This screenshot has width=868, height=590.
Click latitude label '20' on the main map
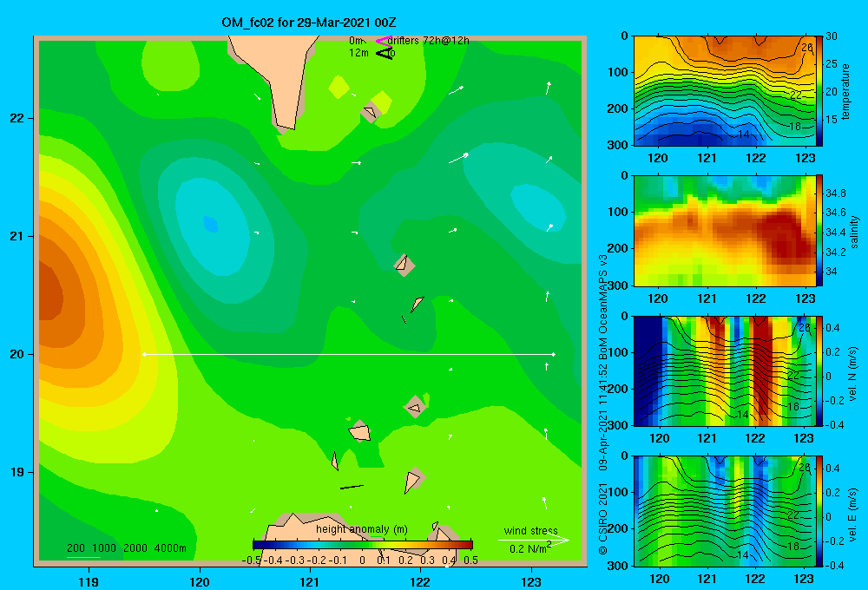click(16, 354)
